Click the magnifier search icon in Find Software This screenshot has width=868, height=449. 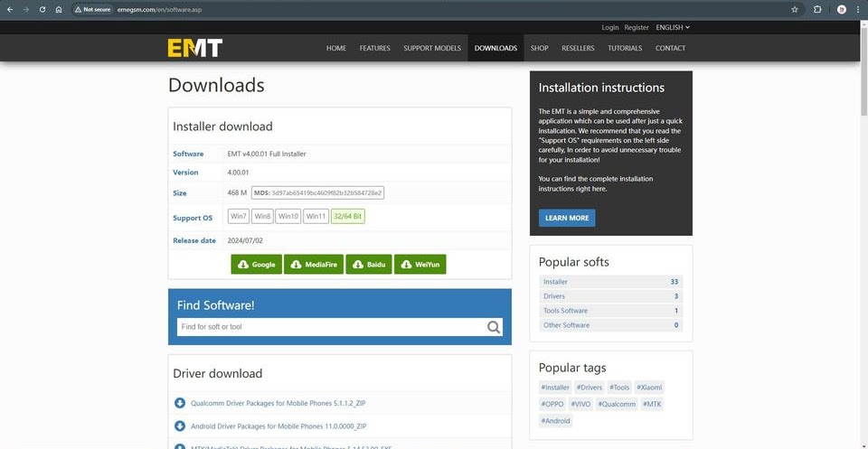[x=494, y=327]
